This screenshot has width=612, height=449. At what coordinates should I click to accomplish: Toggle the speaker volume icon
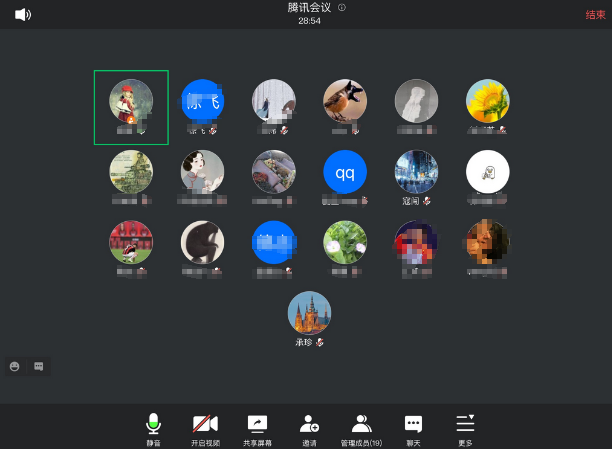tap(22, 14)
